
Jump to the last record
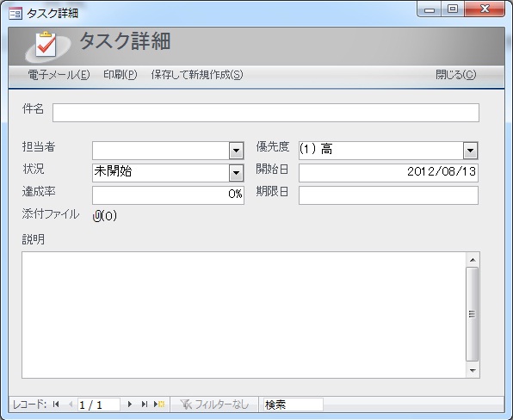[x=145, y=405]
